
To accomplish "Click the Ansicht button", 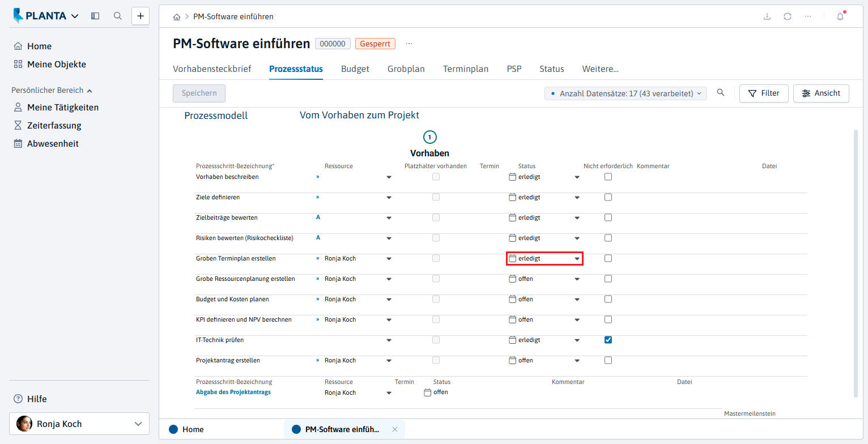I will [821, 93].
